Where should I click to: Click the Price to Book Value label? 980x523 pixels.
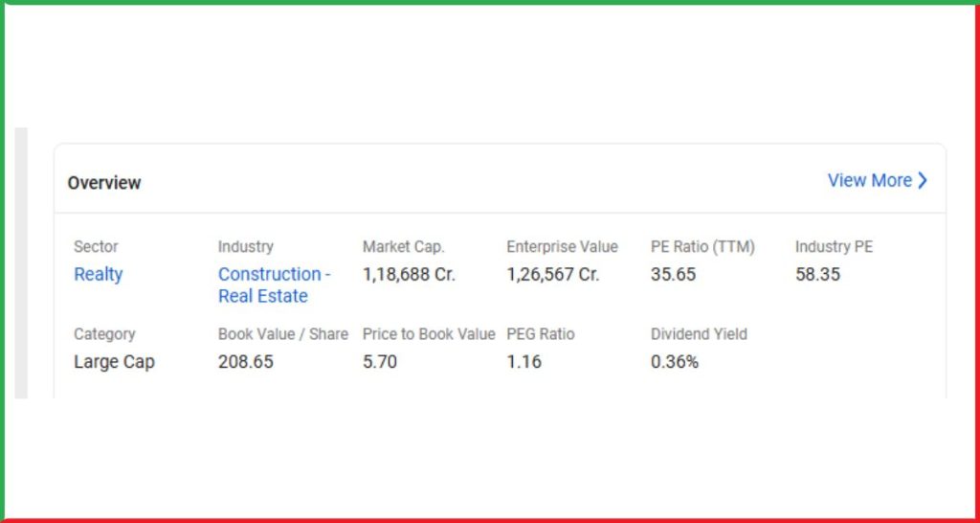[429, 334]
